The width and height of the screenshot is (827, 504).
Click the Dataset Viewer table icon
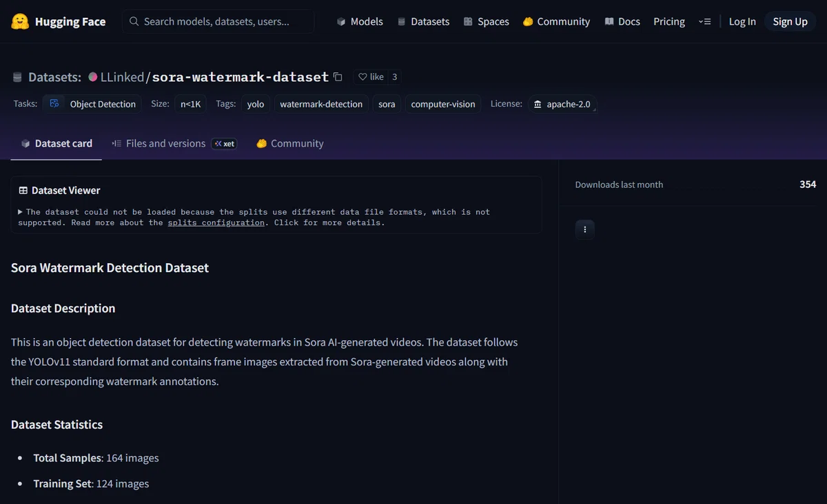coord(23,191)
